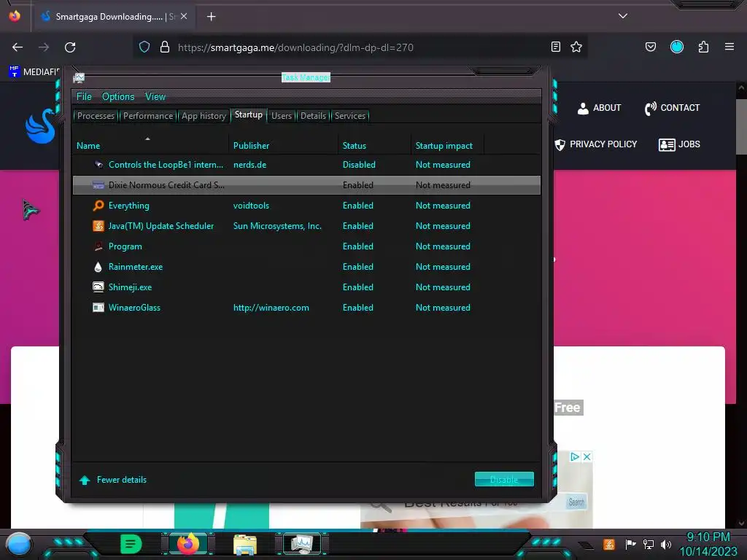Go back in Firefox
The width and height of the screenshot is (747, 560).
[18, 47]
